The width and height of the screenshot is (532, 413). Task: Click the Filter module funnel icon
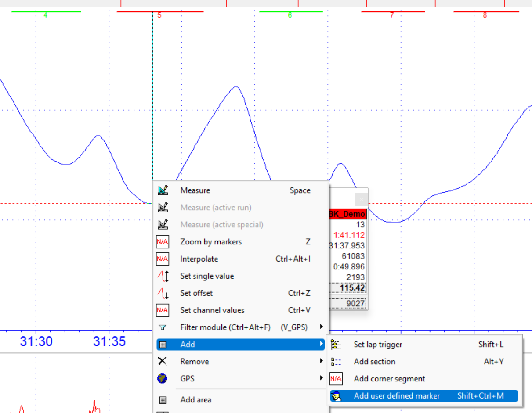pos(163,327)
